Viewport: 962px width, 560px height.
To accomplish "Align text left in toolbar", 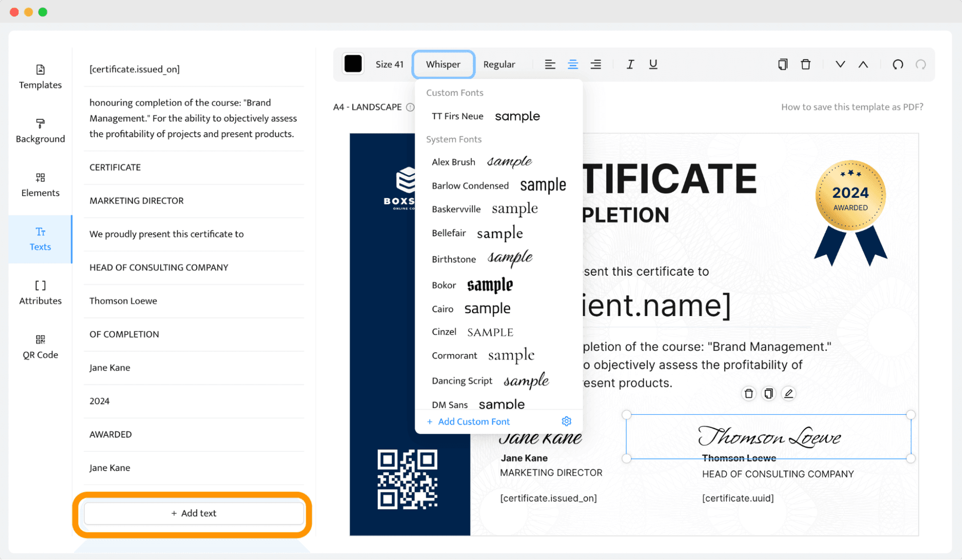I will click(550, 64).
